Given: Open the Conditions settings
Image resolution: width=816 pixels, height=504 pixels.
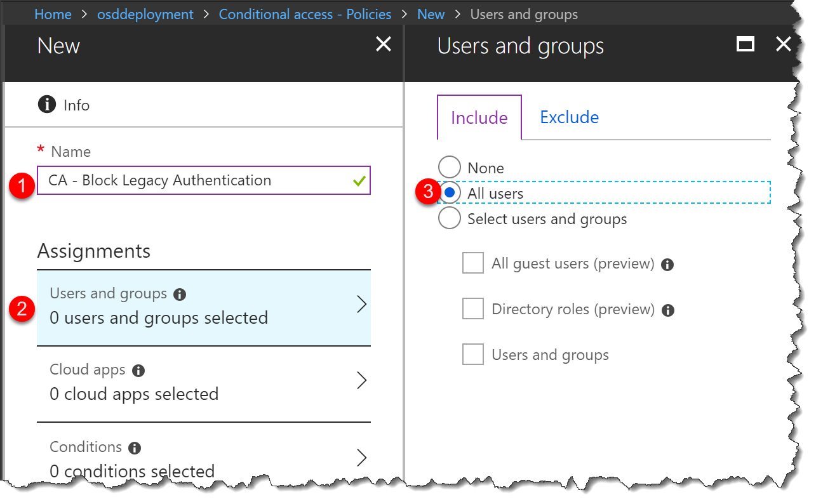Looking at the screenshot, I should click(x=203, y=457).
